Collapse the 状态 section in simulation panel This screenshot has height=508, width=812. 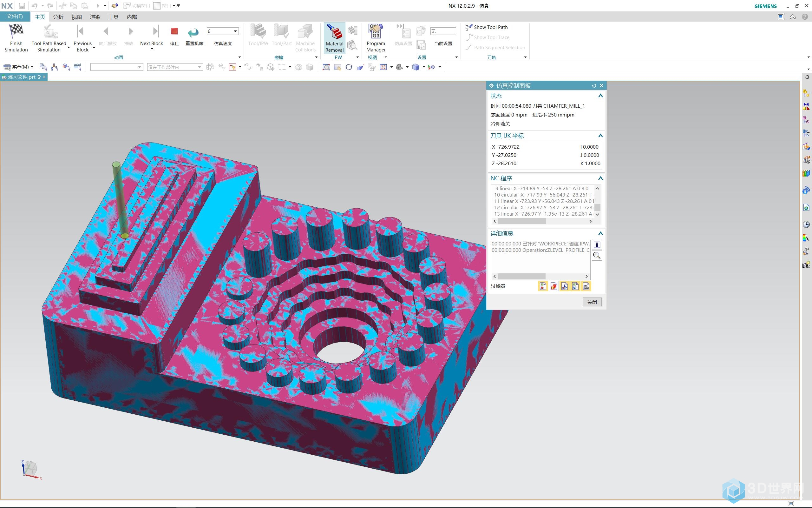pos(600,96)
